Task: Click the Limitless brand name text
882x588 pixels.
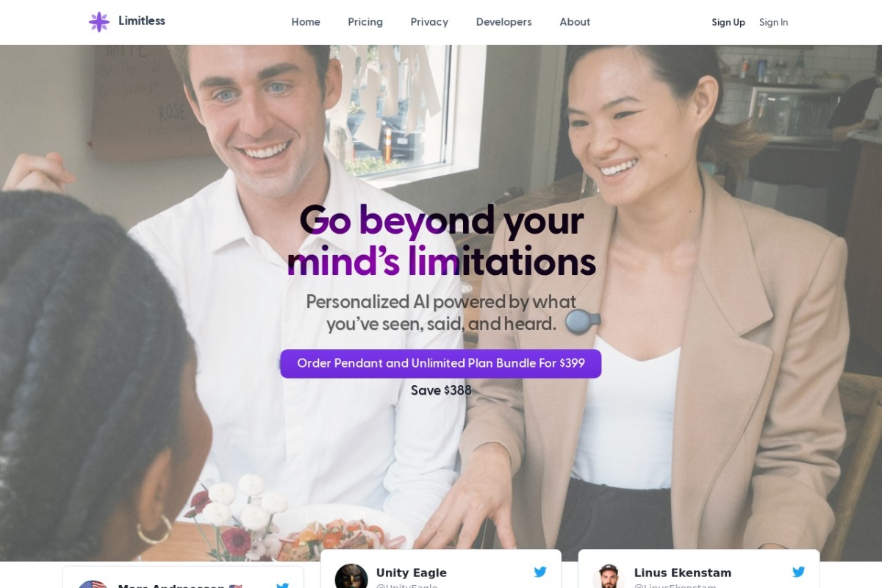Action: pos(142,21)
